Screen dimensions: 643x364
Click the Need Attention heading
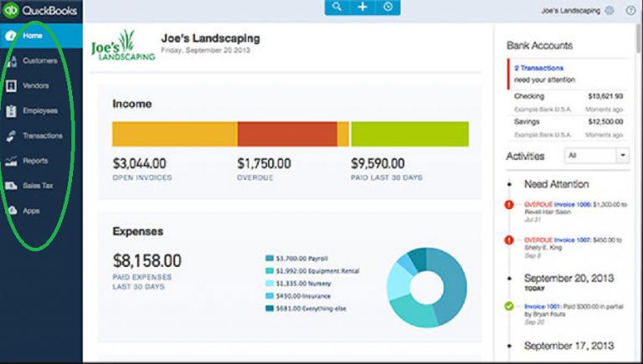[557, 184]
